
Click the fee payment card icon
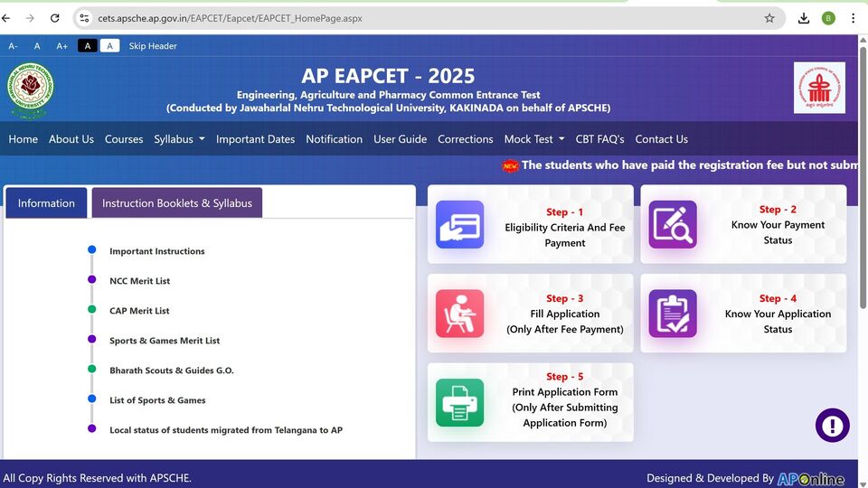tap(459, 224)
